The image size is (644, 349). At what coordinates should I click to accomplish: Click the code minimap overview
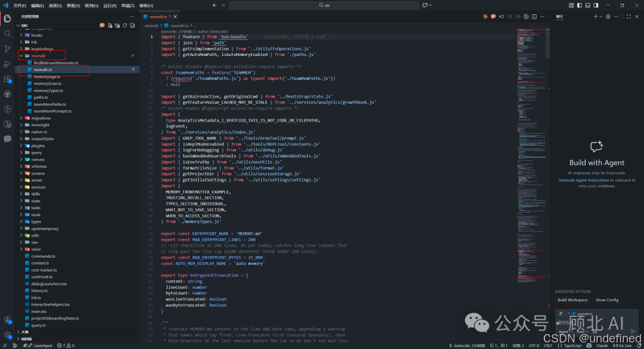532,156
